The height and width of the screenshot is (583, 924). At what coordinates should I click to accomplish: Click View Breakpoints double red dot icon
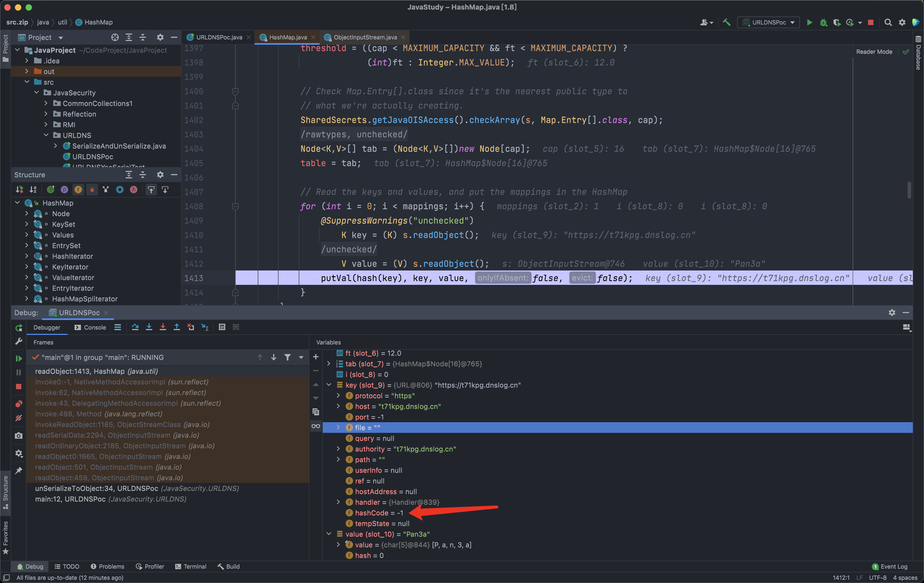coord(18,404)
